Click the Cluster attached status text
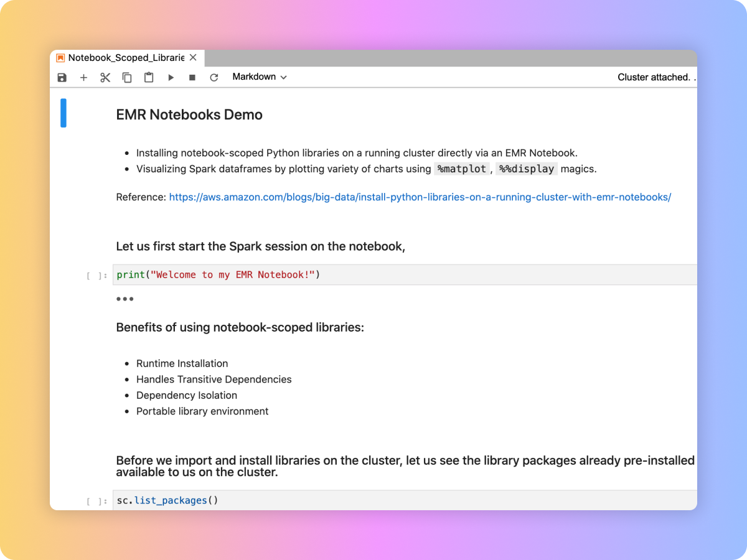 point(655,77)
